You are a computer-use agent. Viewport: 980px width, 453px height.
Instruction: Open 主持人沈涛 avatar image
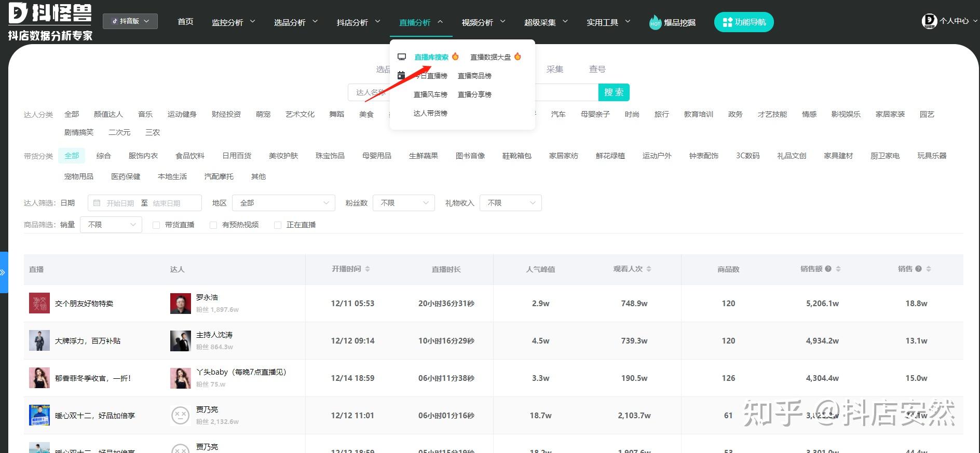[x=181, y=341]
